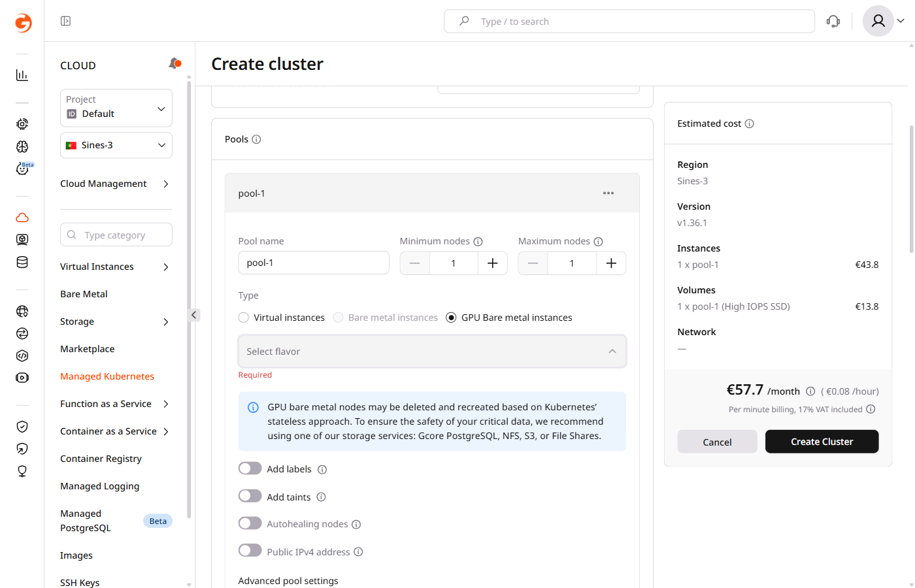Open the brain AI icon in left rail
The image size is (915, 588).
[x=22, y=146]
